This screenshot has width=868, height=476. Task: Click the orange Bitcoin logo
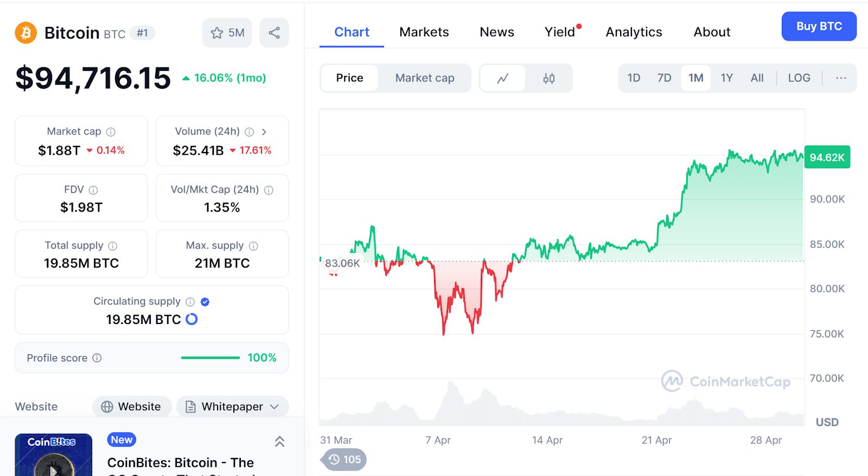pyautogui.click(x=25, y=33)
